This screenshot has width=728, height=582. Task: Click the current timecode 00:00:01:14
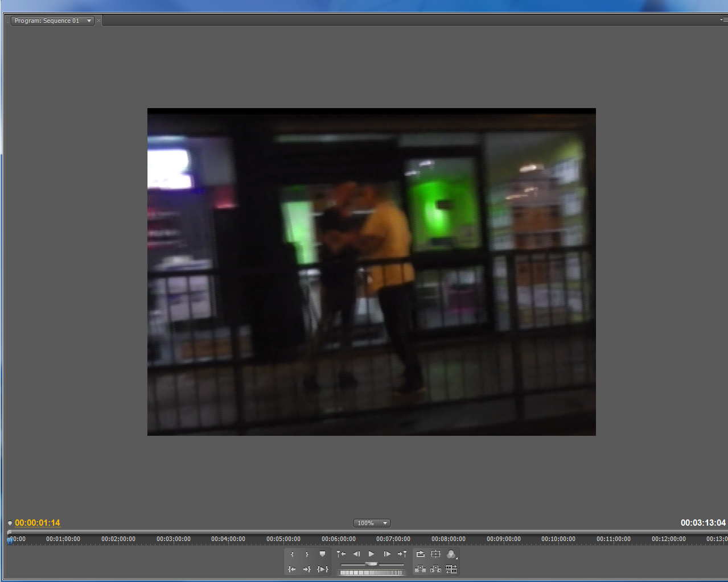38,523
